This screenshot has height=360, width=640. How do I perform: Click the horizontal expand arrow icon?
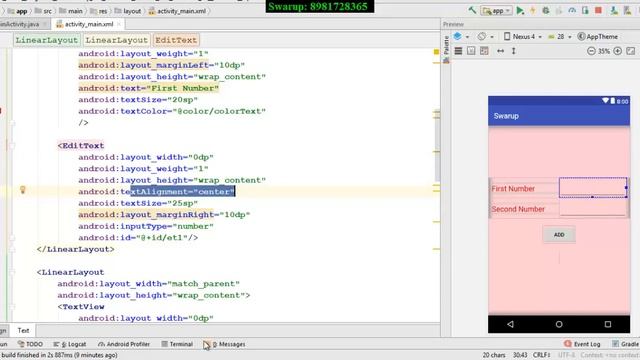click(500, 51)
